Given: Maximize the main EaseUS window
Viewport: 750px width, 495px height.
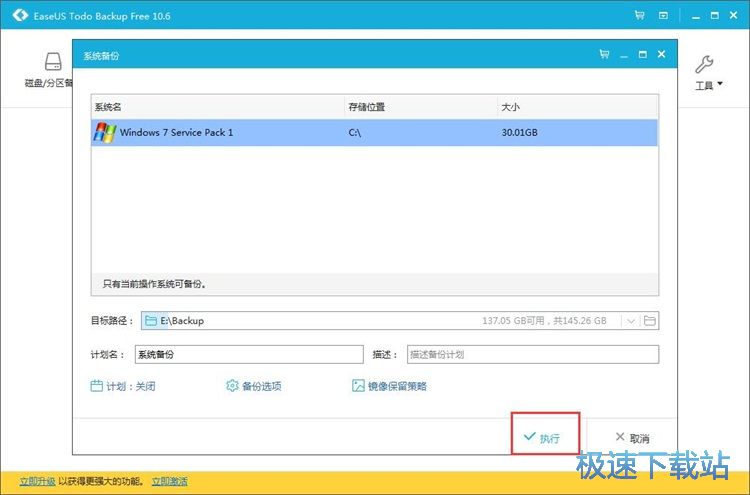Looking at the screenshot, I should tap(715, 15).
